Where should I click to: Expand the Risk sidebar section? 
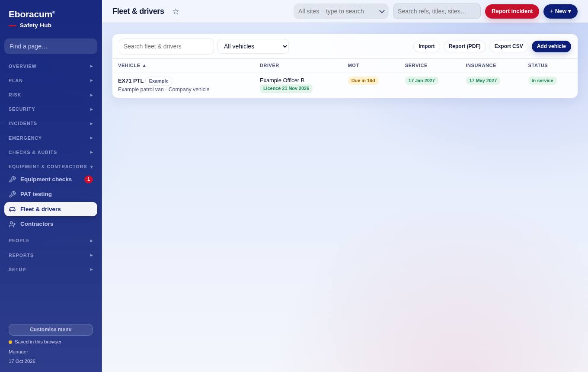pos(51,95)
